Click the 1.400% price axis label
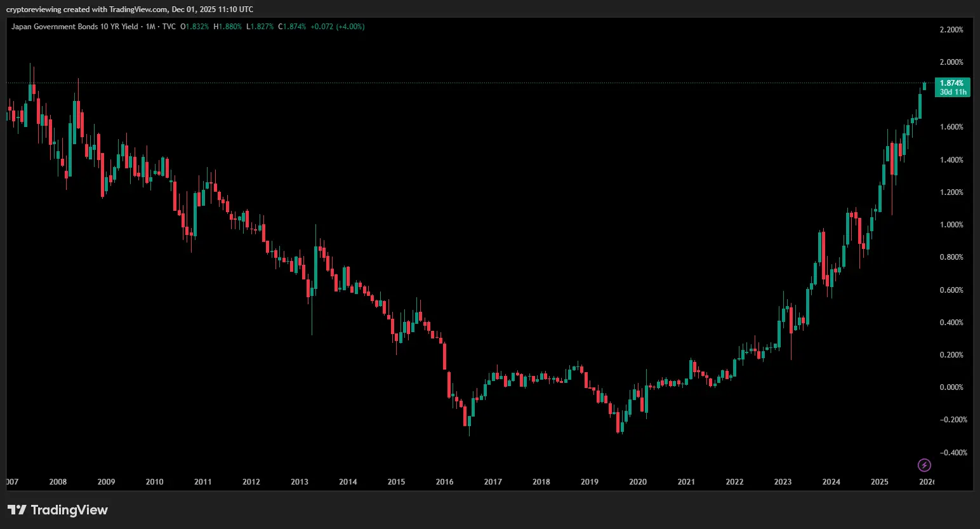This screenshot has height=529, width=980. coord(951,160)
